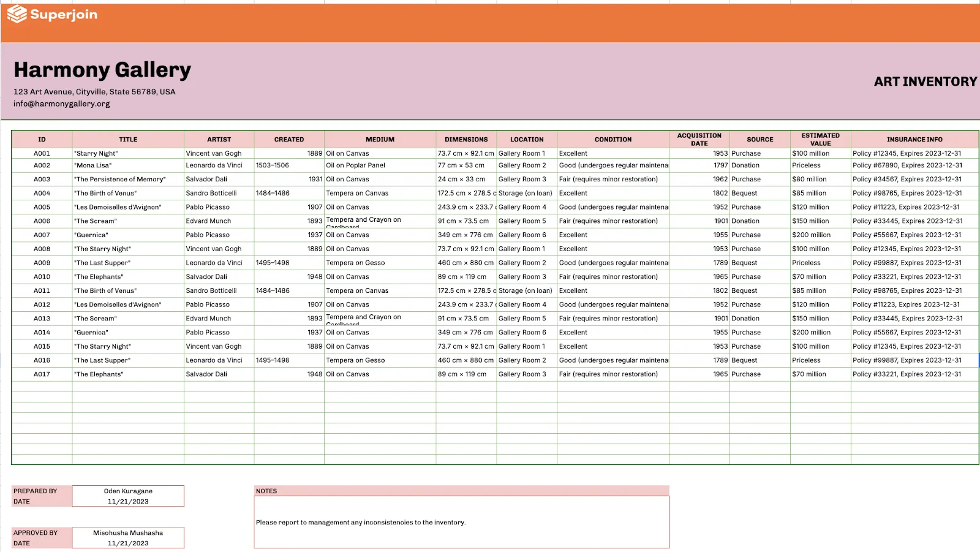This screenshot has height=552, width=980.
Task: Click the artist cell in row A006
Action: tap(219, 221)
